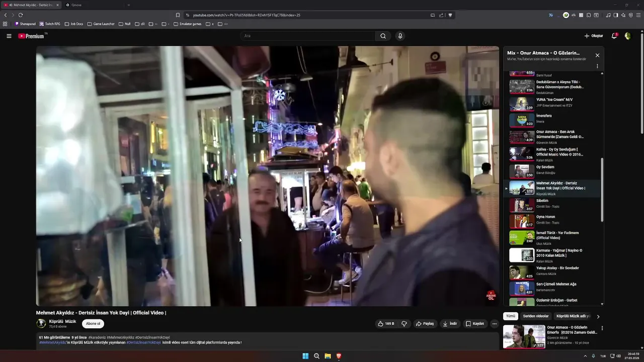Open the YouTube guide hamburger menu
Viewport: 644px width, 362px height.
point(9,36)
